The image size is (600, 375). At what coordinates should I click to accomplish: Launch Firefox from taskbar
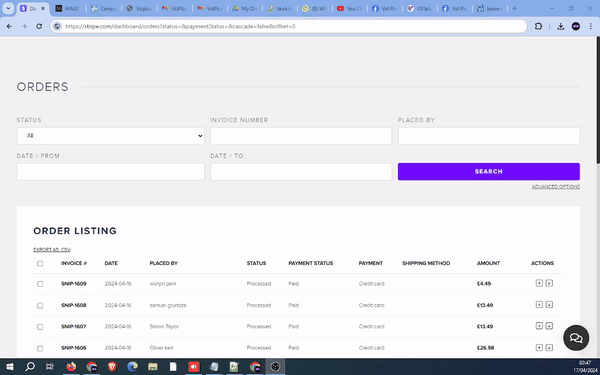[71, 367]
